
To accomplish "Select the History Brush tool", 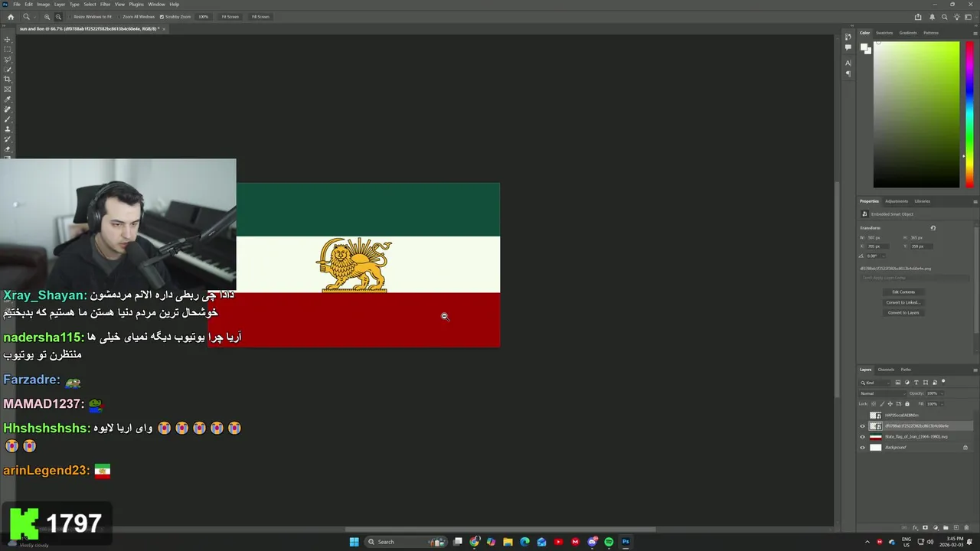I will [8, 139].
